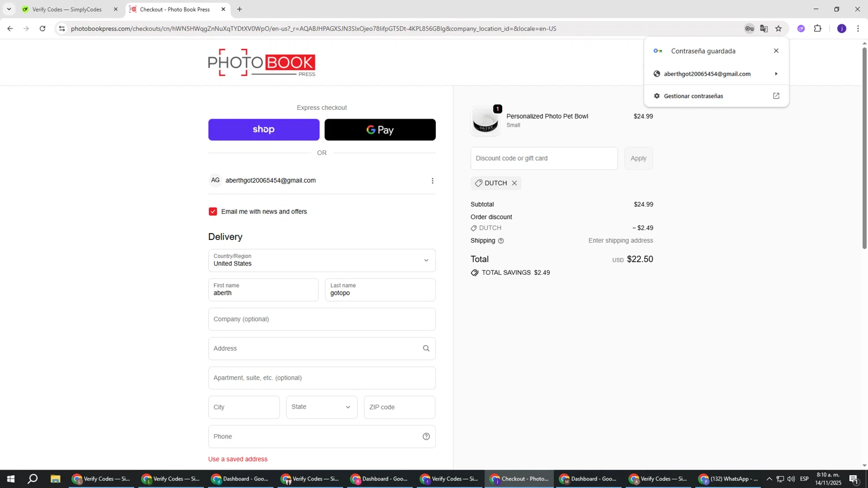Remove the DUTCH discount code
868x488 pixels.
pos(514,183)
